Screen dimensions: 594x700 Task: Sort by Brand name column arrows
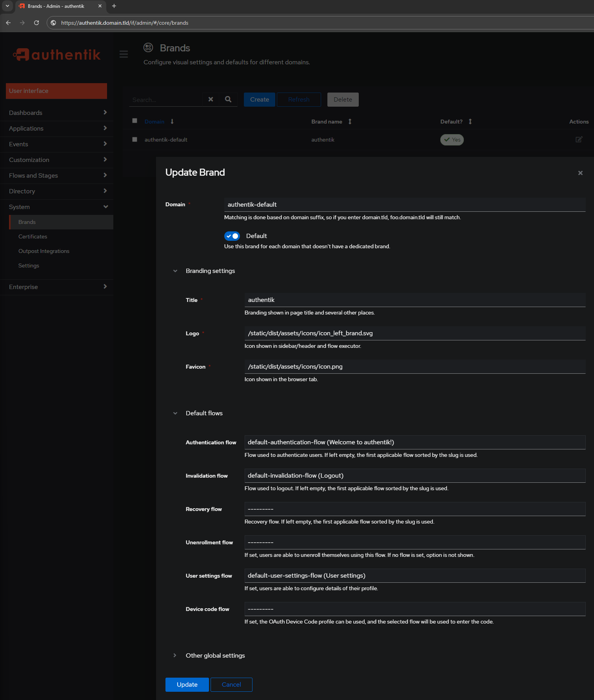point(350,122)
